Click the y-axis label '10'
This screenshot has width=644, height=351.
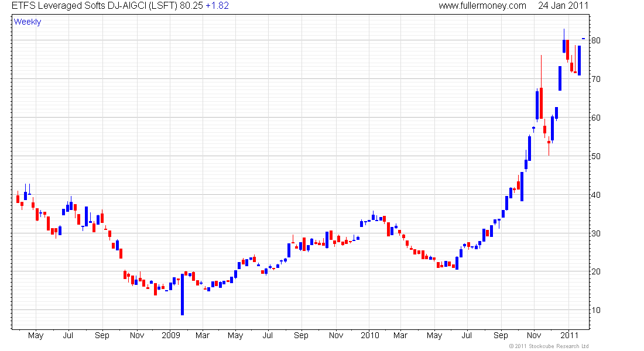(x=595, y=311)
